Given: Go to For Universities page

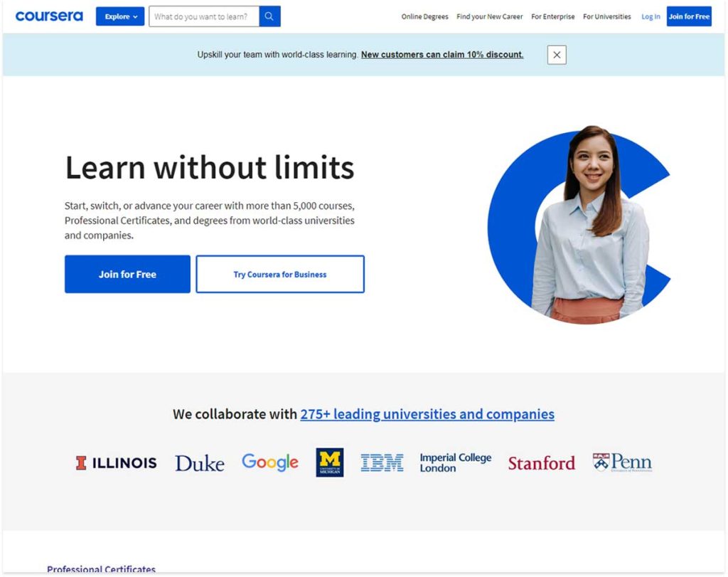Looking at the screenshot, I should click(607, 17).
